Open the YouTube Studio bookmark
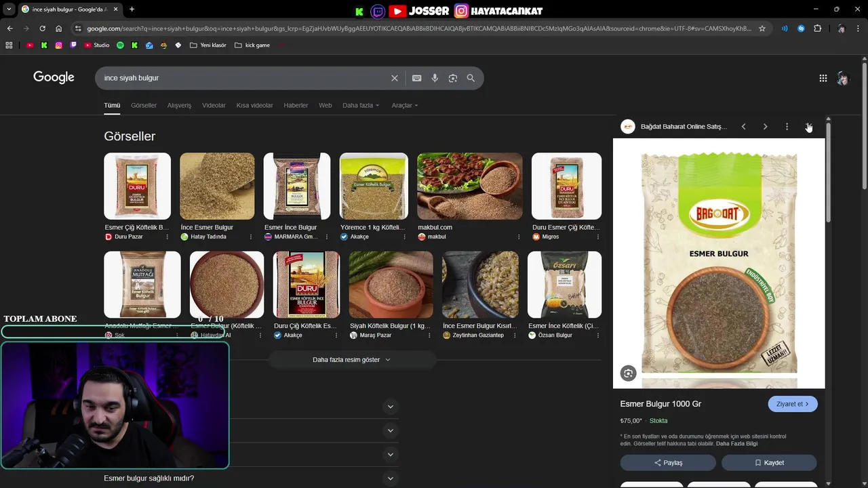 pyautogui.click(x=96, y=45)
